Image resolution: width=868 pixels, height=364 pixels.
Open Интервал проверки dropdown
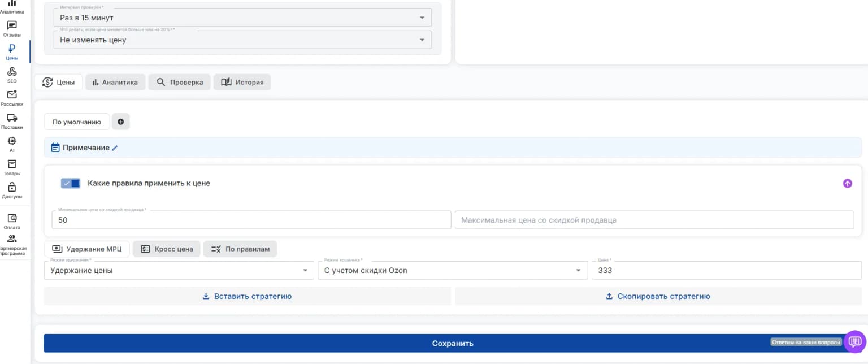pyautogui.click(x=242, y=18)
